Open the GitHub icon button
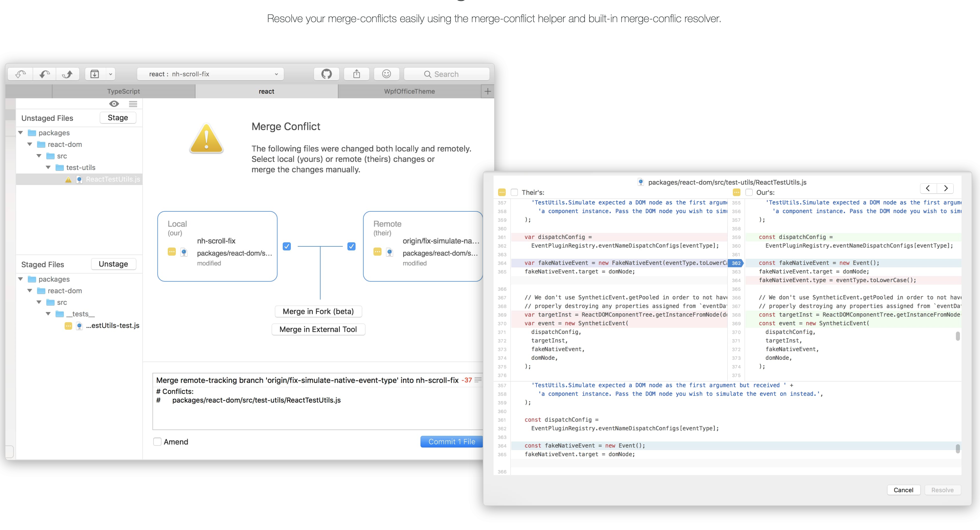The height and width of the screenshot is (530, 980). [326, 74]
